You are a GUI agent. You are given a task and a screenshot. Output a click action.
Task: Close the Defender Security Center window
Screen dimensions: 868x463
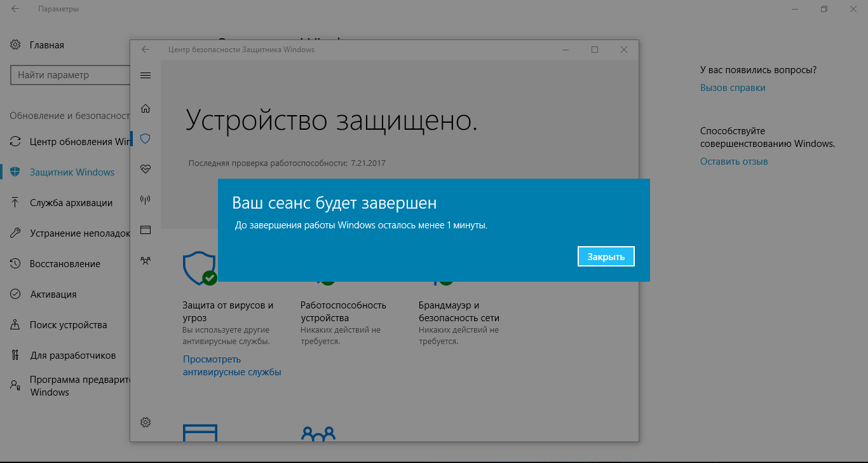[624, 50]
